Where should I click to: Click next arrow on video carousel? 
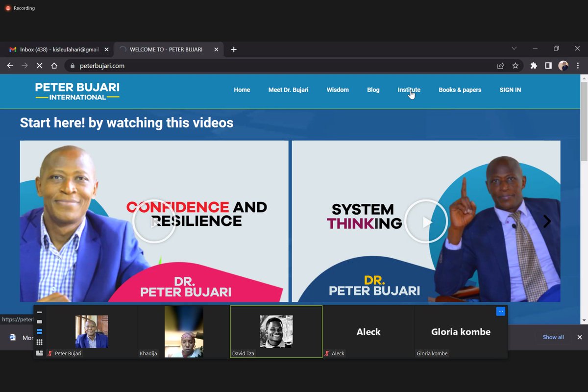pos(547,221)
